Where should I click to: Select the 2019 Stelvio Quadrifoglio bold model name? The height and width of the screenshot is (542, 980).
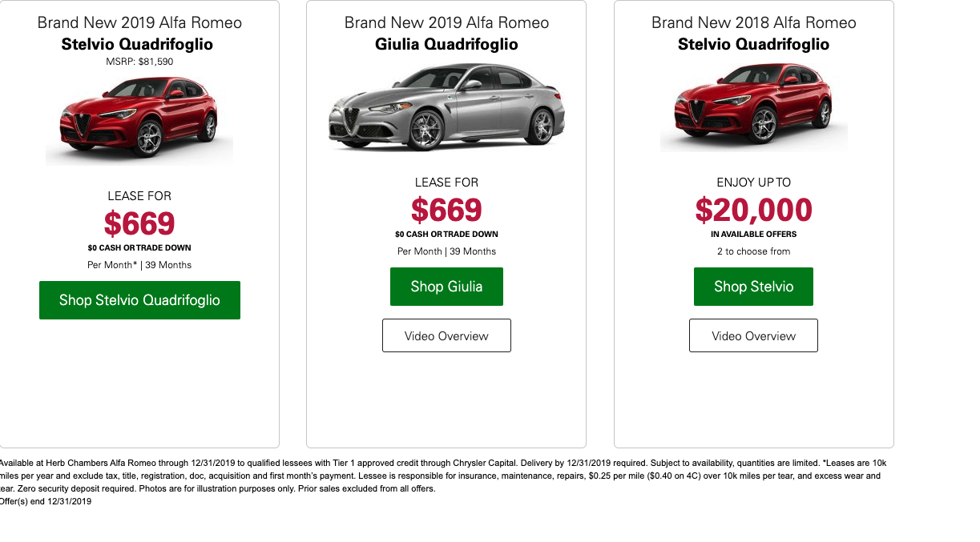click(x=137, y=44)
